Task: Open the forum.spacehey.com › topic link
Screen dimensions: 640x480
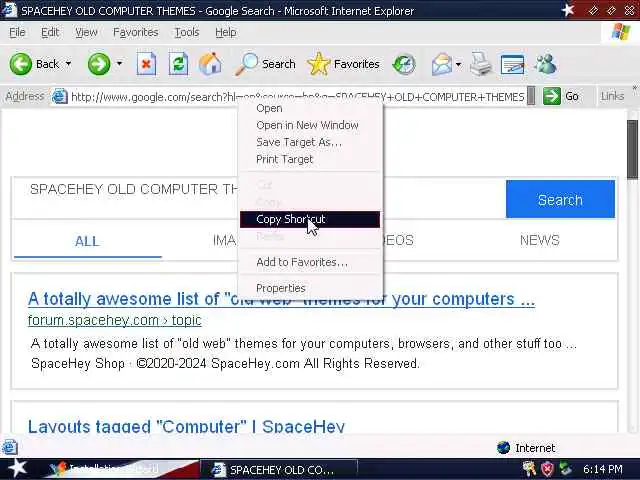Action: 115,320
